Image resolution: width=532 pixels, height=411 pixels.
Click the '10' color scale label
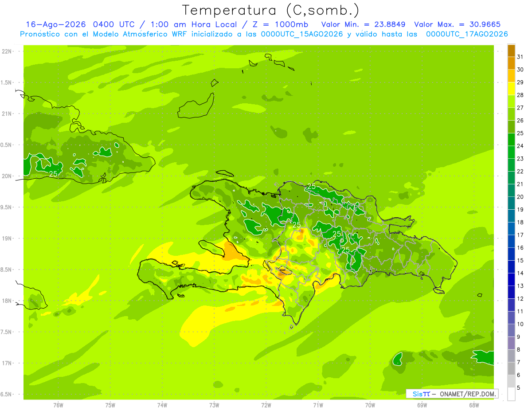pos(520,324)
